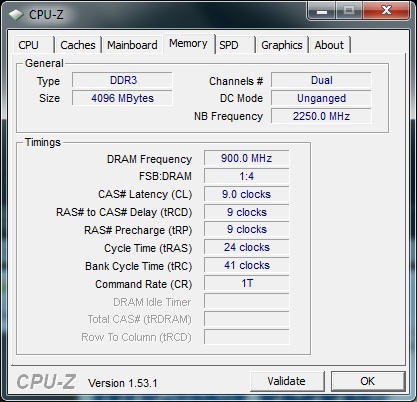Click the 4096 MBytes size field
This screenshot has height=402, width=417.
(122, 98)
